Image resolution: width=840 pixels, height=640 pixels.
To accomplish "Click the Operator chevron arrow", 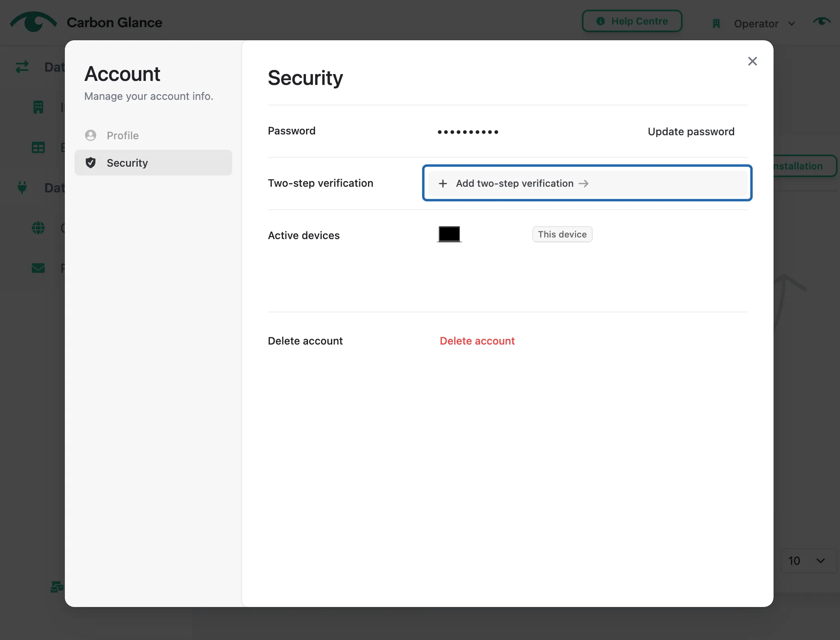I will (792, 24).
